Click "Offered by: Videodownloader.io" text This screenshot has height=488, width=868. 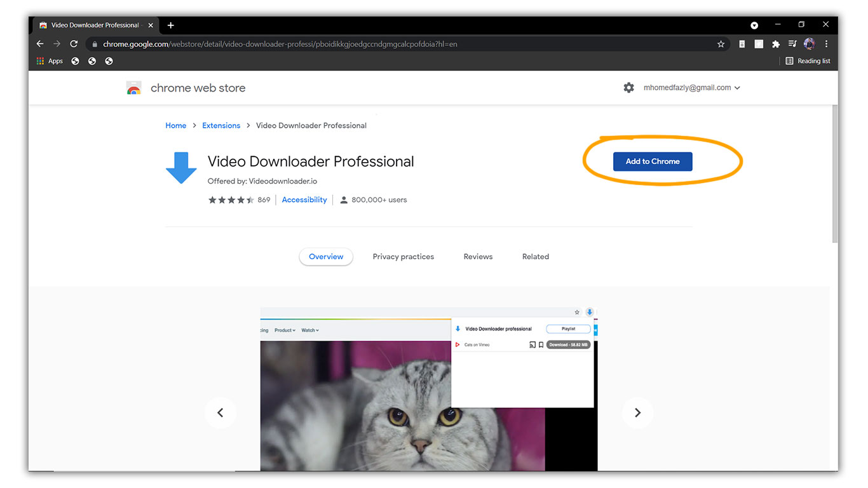262,181
